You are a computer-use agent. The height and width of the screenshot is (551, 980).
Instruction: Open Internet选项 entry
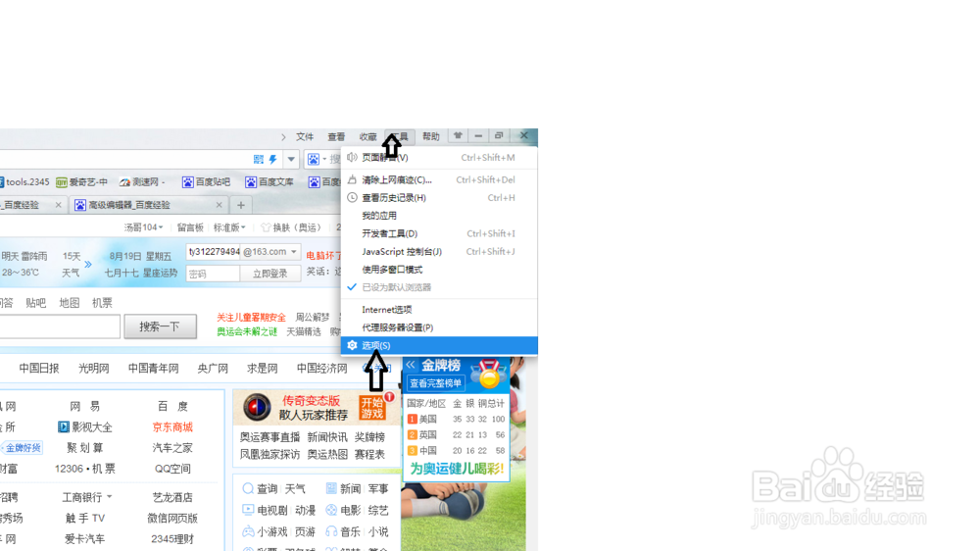tap(439, 310)
